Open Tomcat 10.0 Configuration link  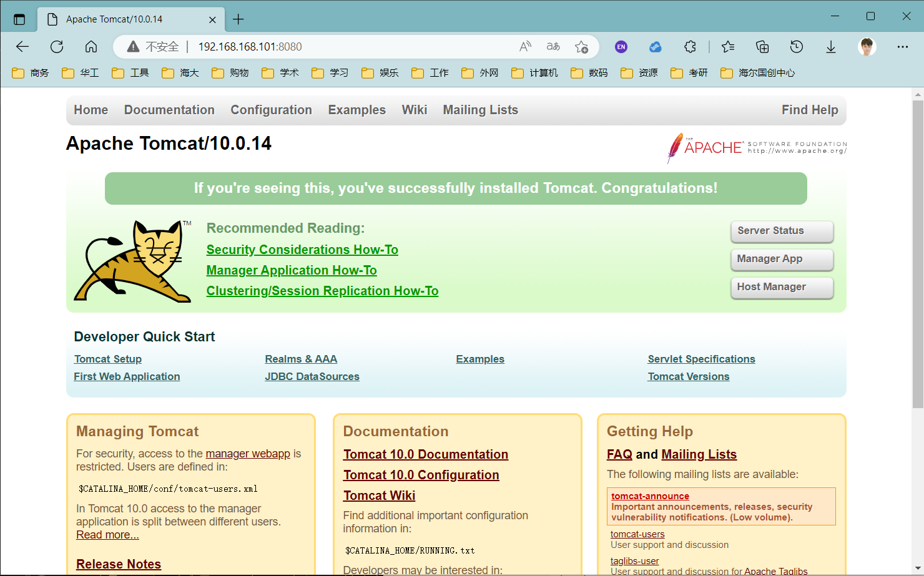tap(421, 475)
